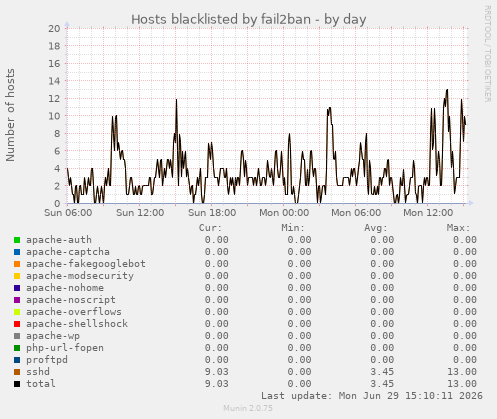497x419 pixels.
Task: Select the php-url-fopen legend label
Action: pos(65,348)
